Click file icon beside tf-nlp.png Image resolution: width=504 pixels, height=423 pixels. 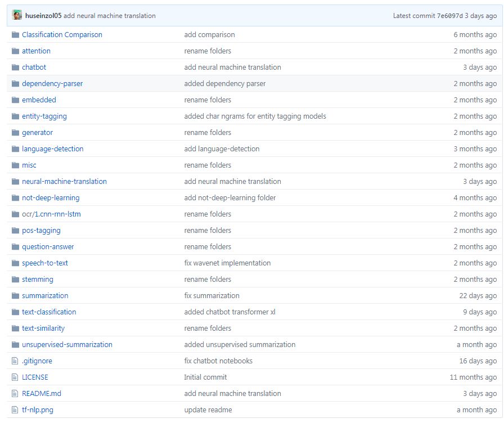point(15,410)
